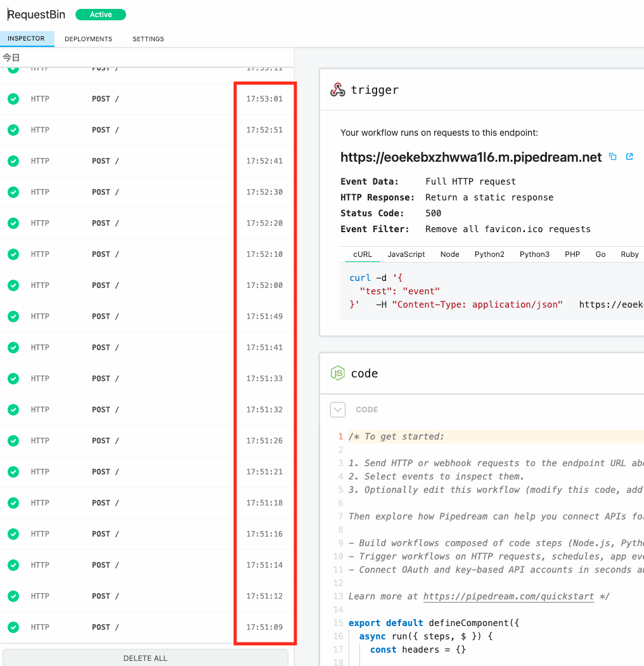
Task: Click the Status Code value 500
Action: [434, 213]
